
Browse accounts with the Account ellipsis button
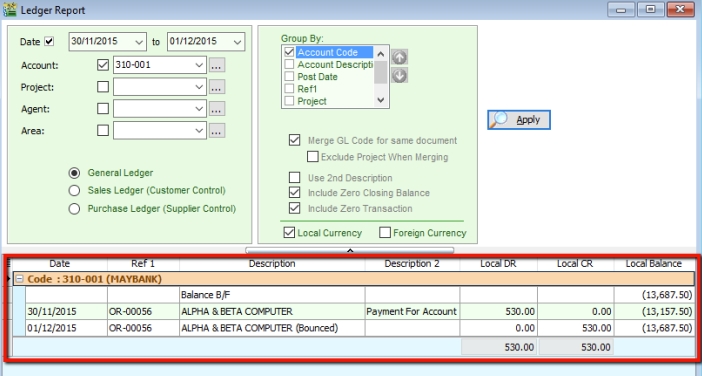pos(217,65)
